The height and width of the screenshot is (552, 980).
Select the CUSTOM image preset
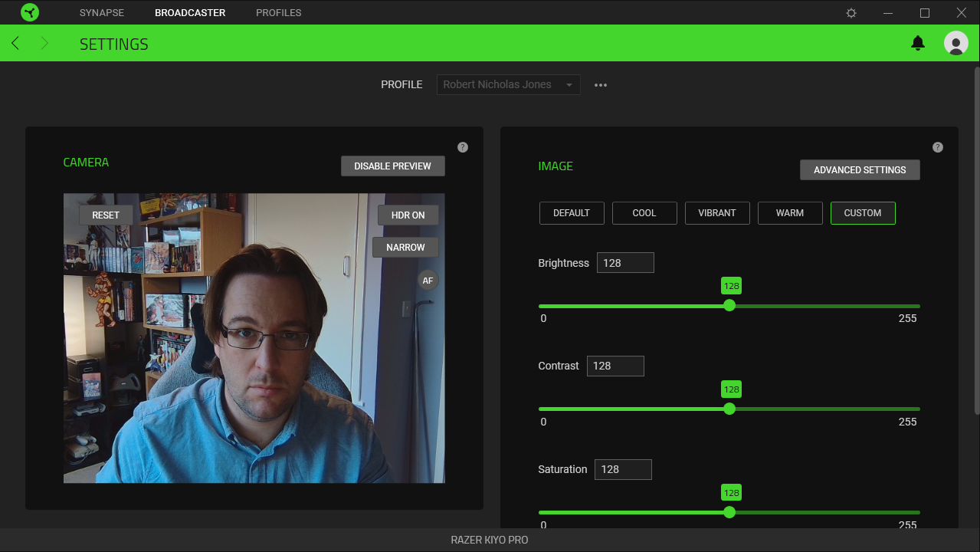[863, 213]
